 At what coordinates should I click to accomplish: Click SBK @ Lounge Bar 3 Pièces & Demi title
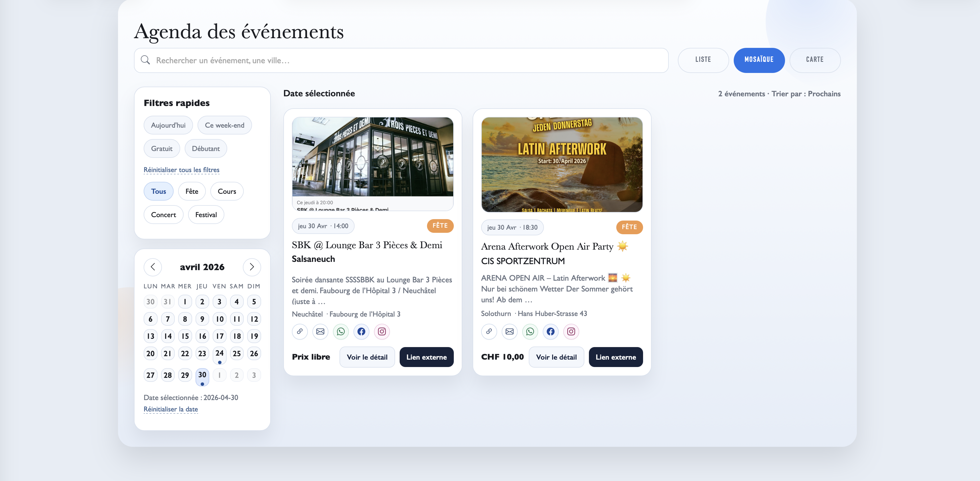367,245
